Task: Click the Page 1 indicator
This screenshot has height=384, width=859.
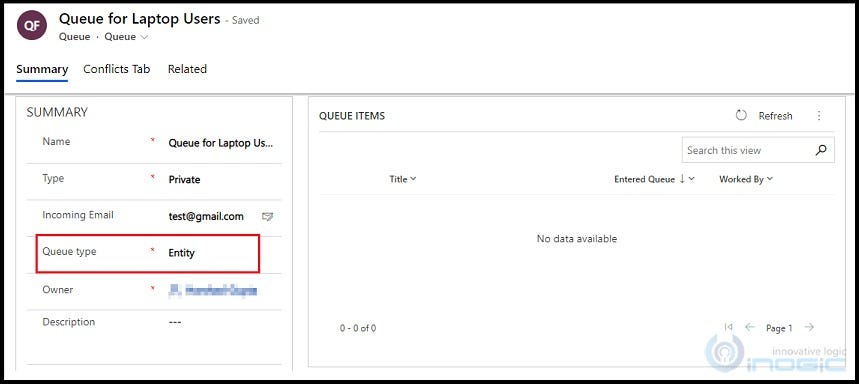Action: (779, 328)
